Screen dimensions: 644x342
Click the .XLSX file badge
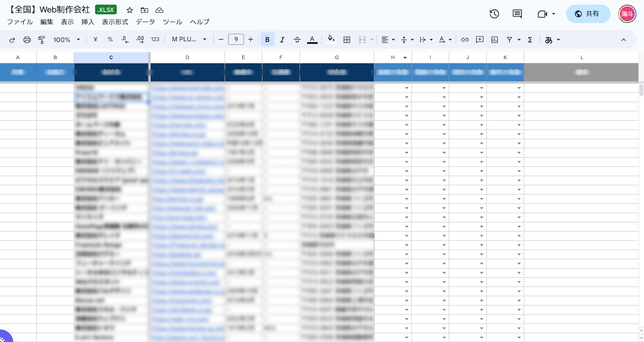(106, 10)
